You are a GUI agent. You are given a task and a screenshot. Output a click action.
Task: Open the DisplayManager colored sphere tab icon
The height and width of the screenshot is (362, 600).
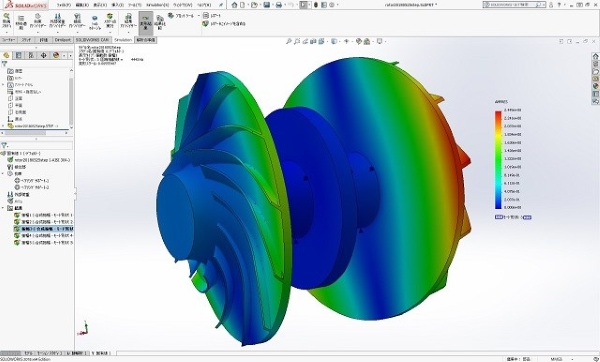(x=56, y=55)
